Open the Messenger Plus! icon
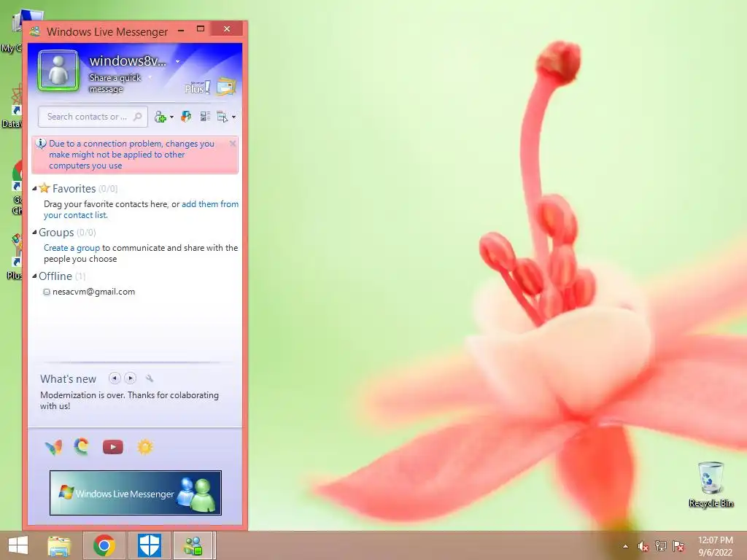 pyautogui.click(x=197, y=87)
